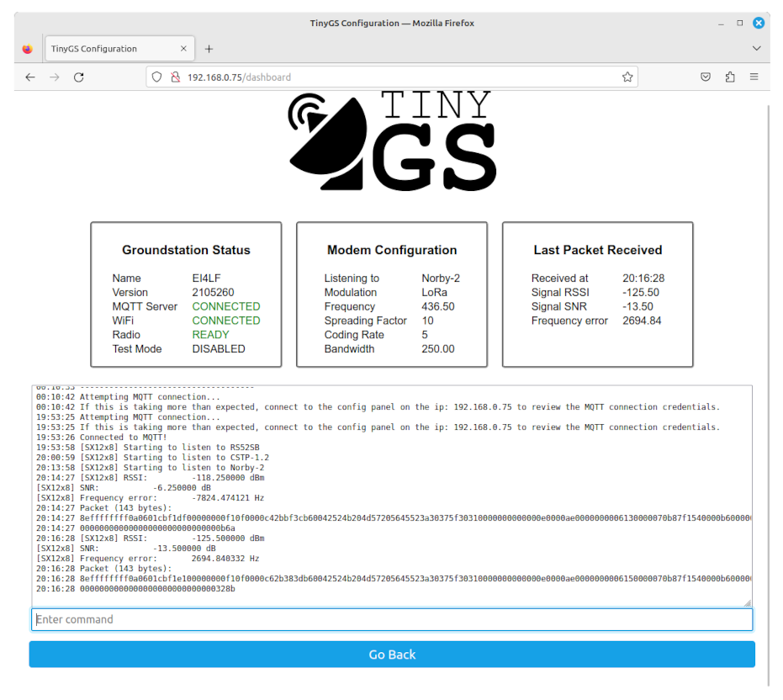Click the Firefox View icon
The image size is (783, 700).
28,49
